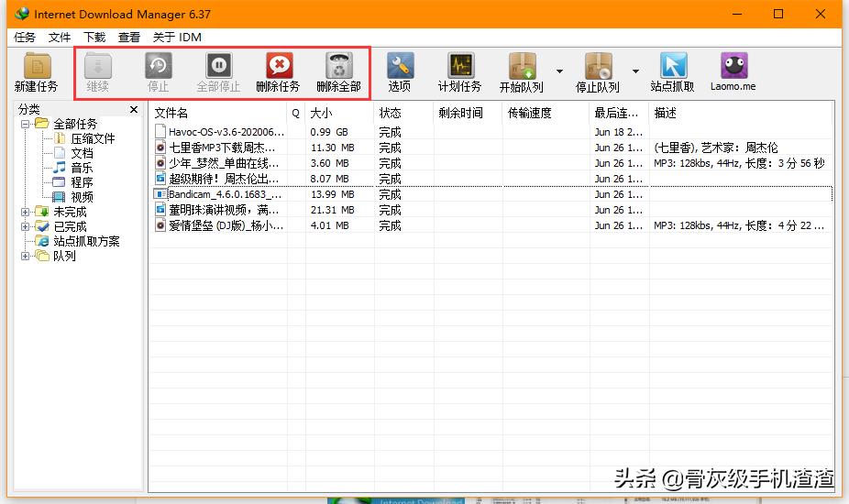
Task: Expand the 队列 tree node
Action: pyautogui.click(x=25, y=256)
